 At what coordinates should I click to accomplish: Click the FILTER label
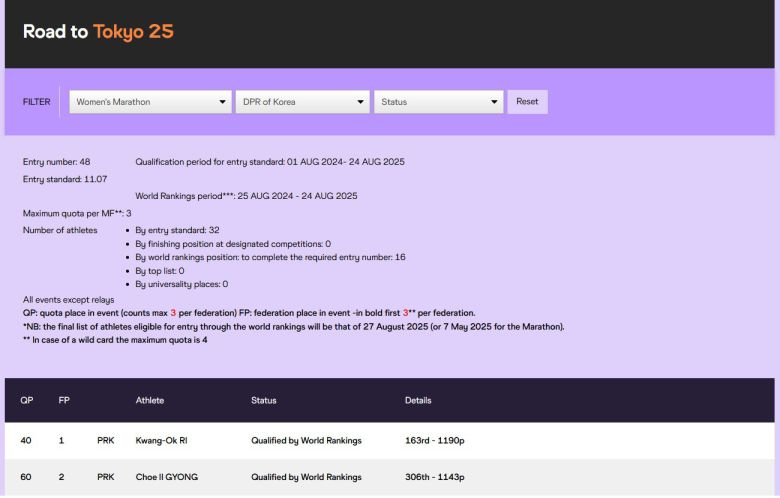(36, 102)
